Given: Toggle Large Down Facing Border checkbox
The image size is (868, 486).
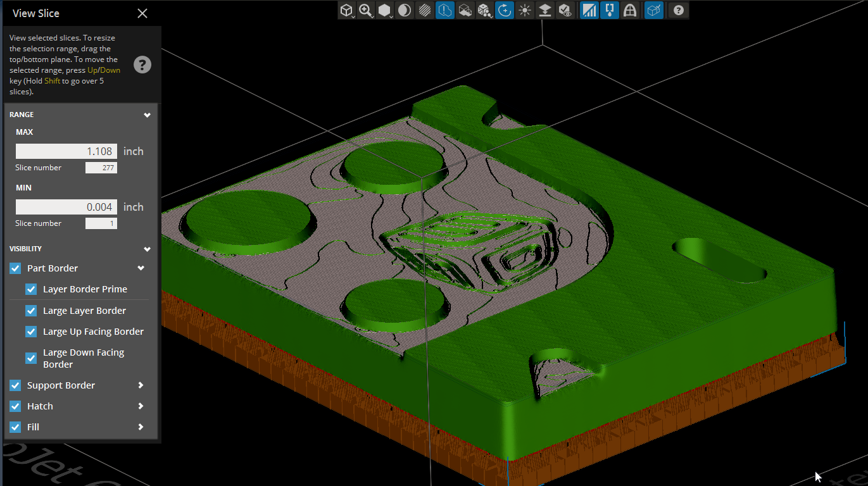Looking at the screenshot, I should pyautogui.click(x=31, y=358).
